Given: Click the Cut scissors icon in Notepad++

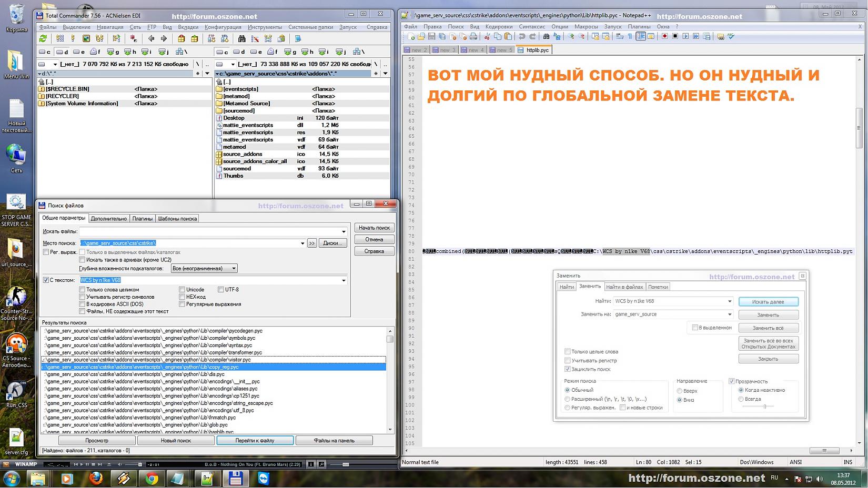Looking at the screenshot, I should (x=487, y=36).
